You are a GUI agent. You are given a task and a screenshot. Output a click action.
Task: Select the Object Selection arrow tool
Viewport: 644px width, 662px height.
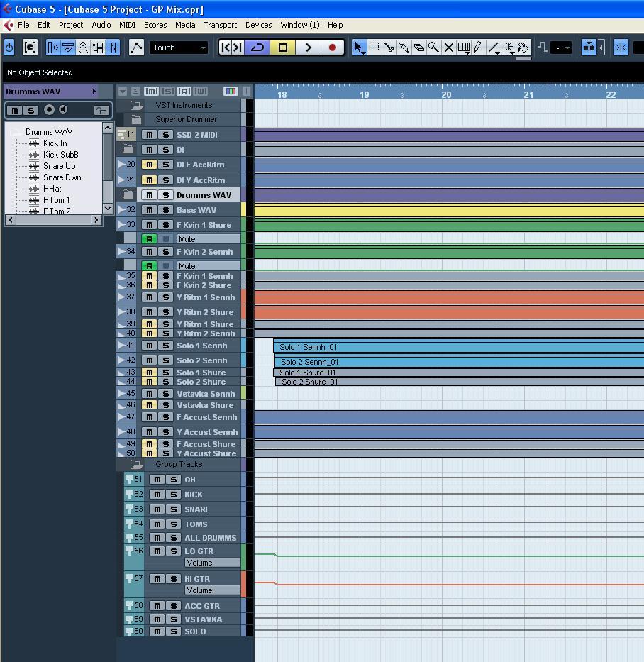[x=359, y=48]
